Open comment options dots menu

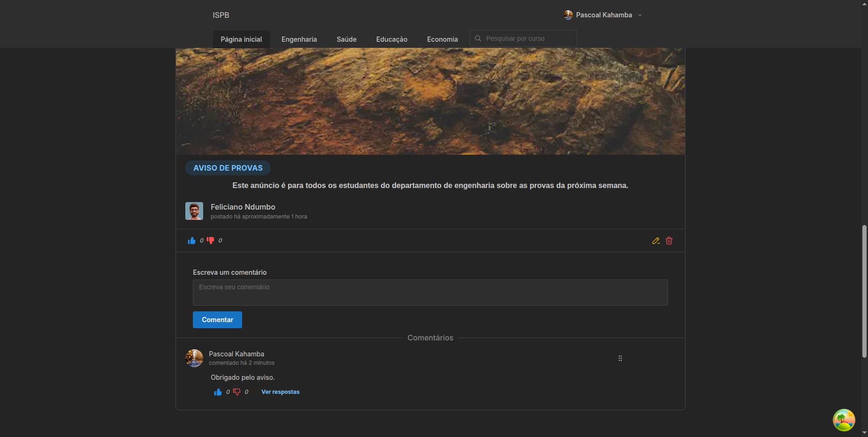pyautogui.click(x=620, y=358)
